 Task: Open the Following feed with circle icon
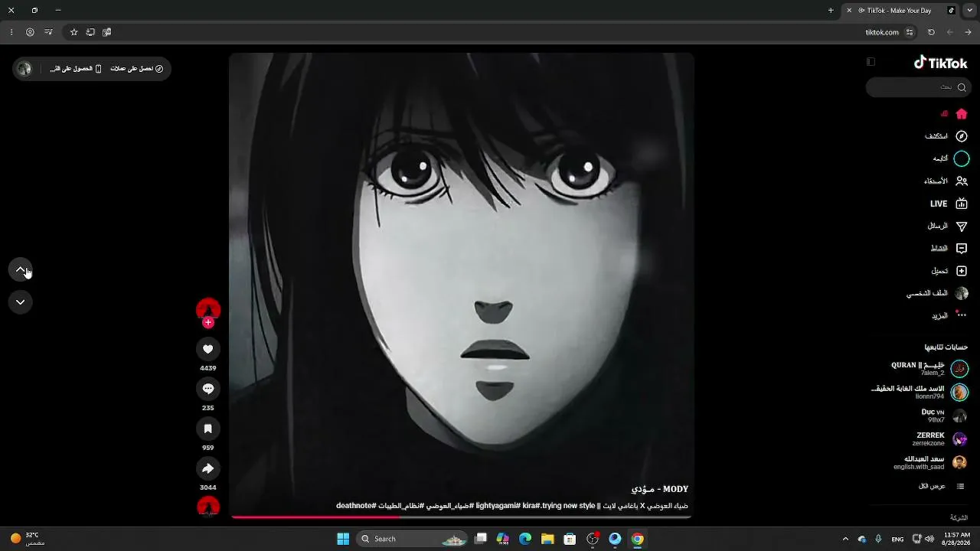[x=950, y=158]
